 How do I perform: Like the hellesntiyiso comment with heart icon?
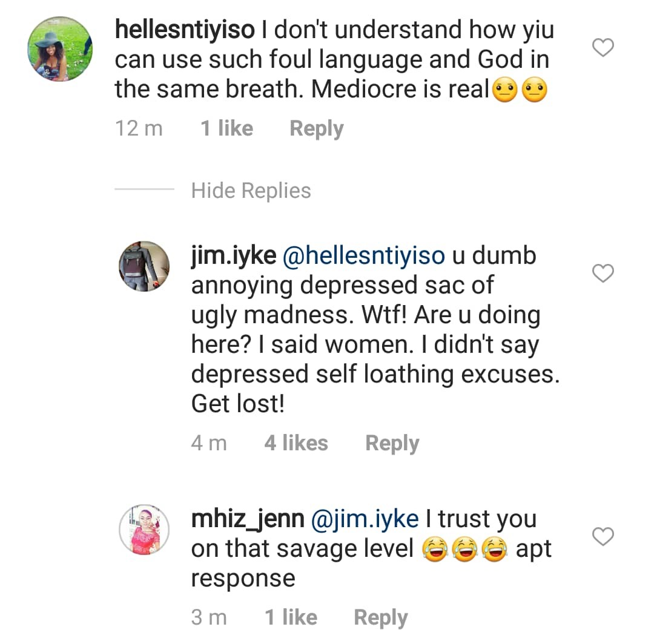[x=603, y=47]
